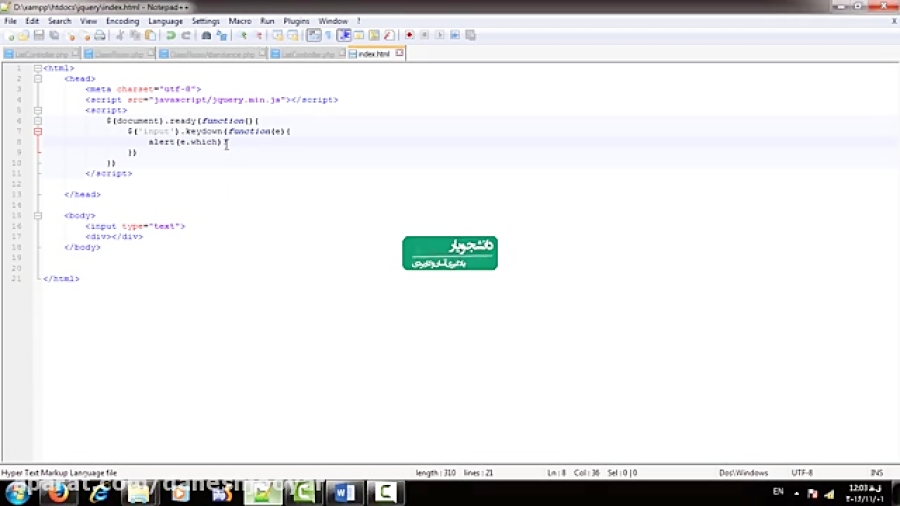
Task: Toggle INS insert mode in status bar
Action: [876, 473]
